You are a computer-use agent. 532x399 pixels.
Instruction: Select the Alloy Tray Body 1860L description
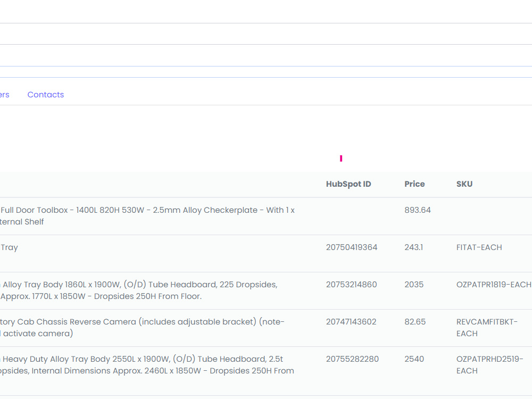(139, 290)
